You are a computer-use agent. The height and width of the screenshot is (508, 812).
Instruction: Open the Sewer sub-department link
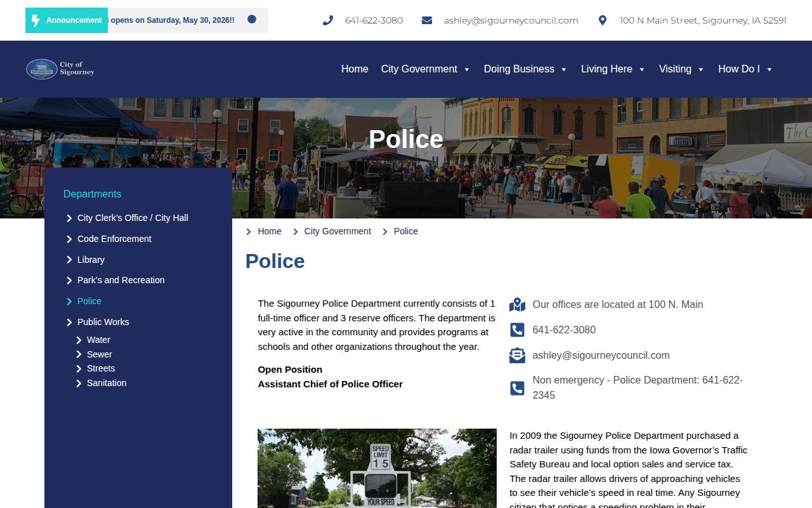click(x=100, y=354)
